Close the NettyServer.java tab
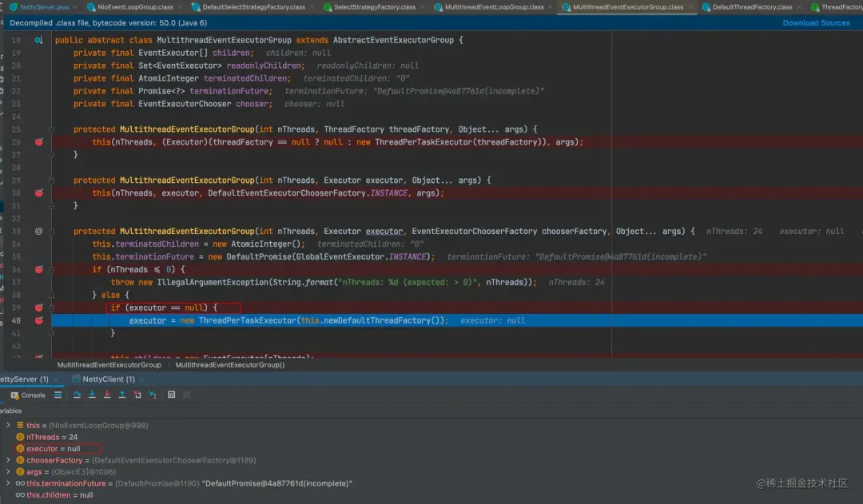This screenshot has height=504, width=863. click(x=75, y=7)
